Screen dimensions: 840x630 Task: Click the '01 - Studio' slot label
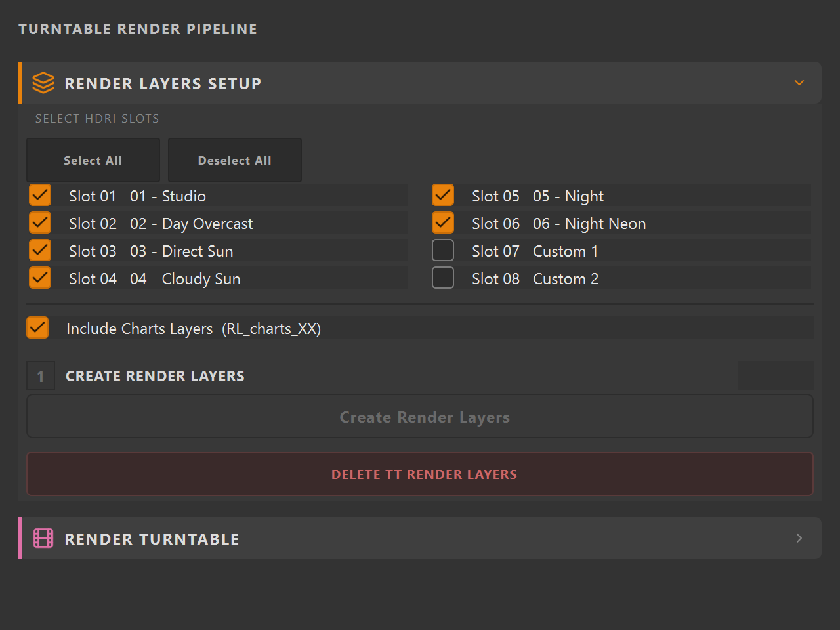tap(168, 196)
